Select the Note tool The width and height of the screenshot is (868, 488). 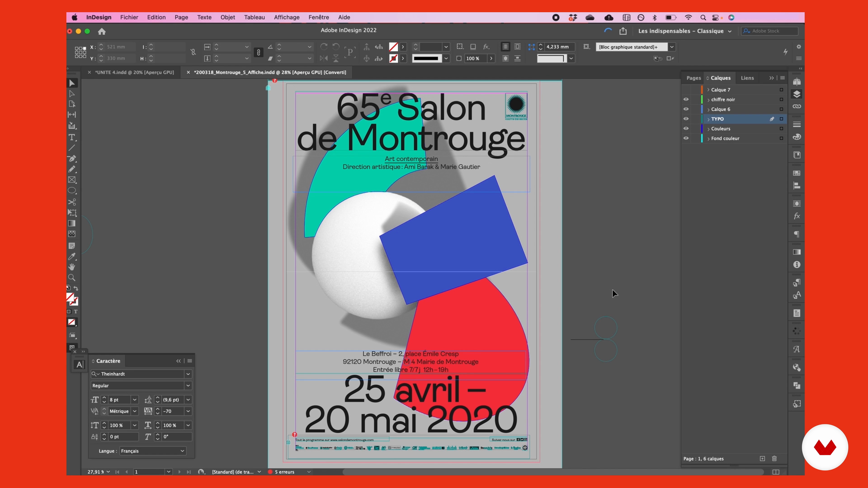72,246
